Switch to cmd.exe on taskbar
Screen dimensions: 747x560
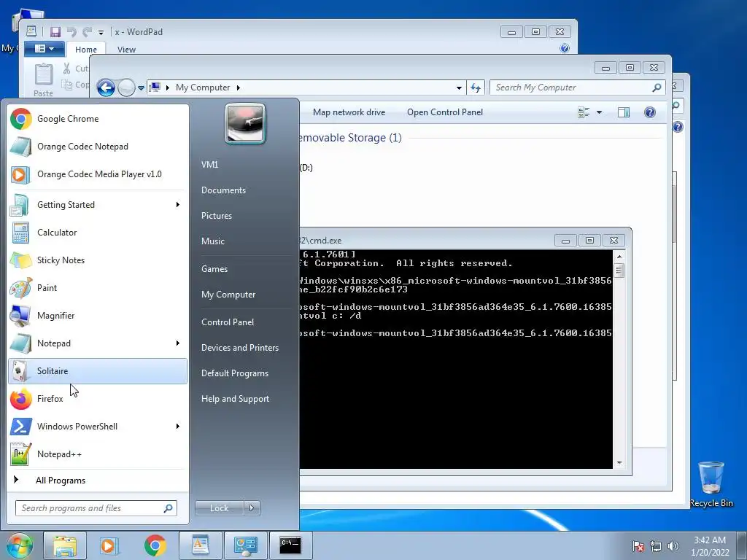pos(290,545)
